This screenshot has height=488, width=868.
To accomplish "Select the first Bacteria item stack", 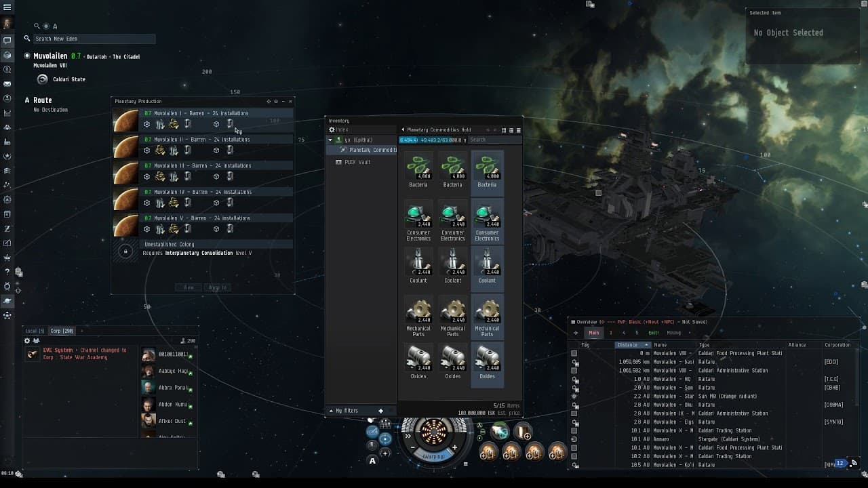I will pyautogui.click(x=418, y=171).
